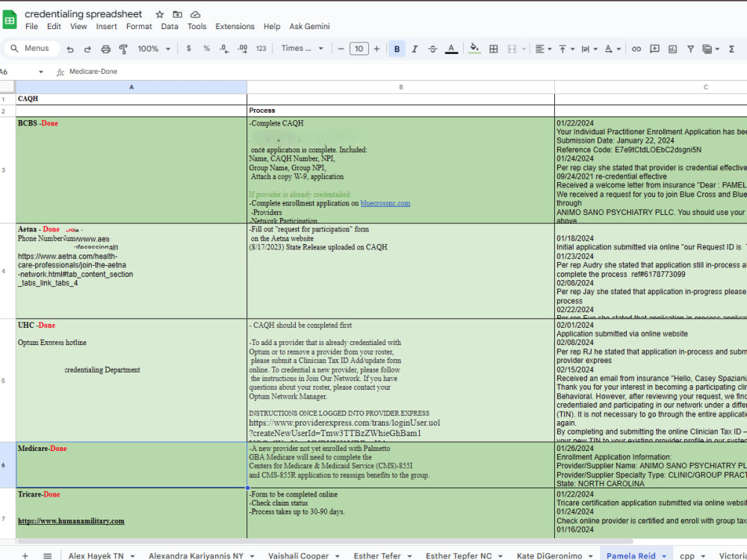
Task: Decrease font size with minus button
Action: tap(341, 49)
